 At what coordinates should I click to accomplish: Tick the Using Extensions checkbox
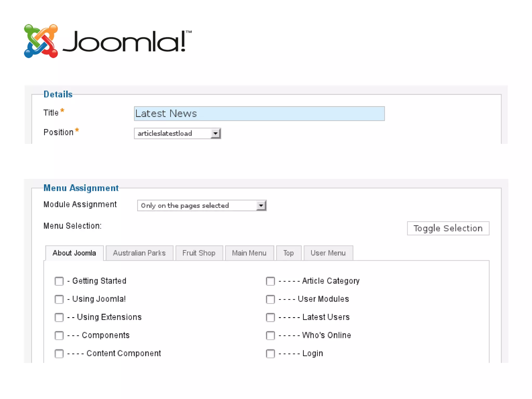click(x=59, y=317)
